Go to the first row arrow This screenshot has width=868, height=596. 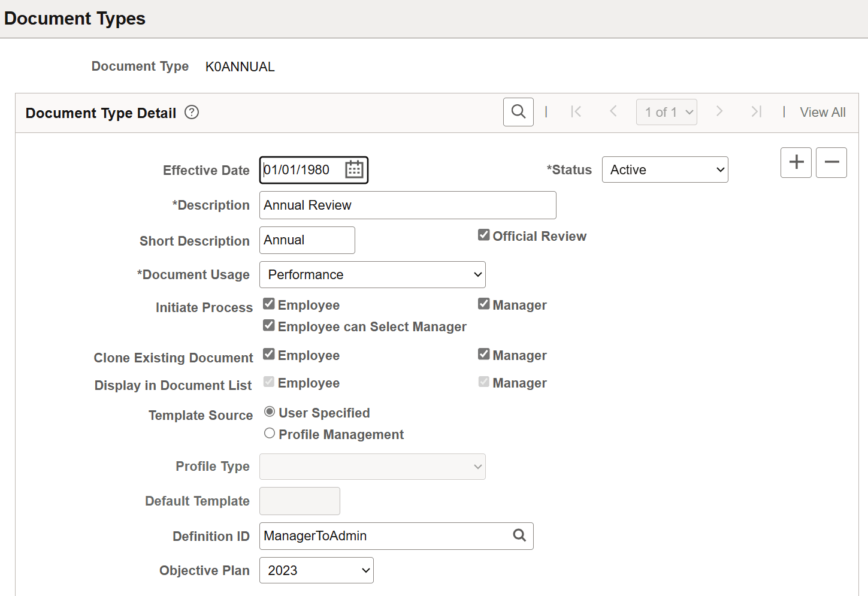576,112
